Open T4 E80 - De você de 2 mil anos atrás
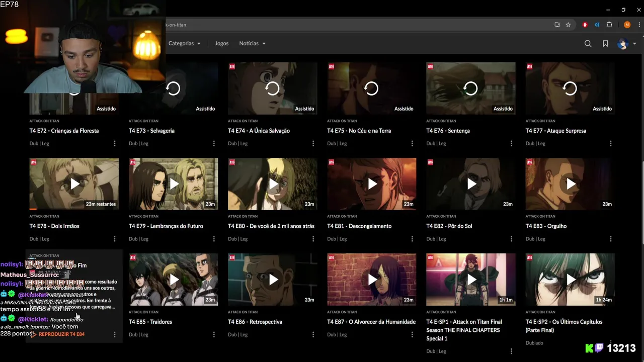 [271, 226]
